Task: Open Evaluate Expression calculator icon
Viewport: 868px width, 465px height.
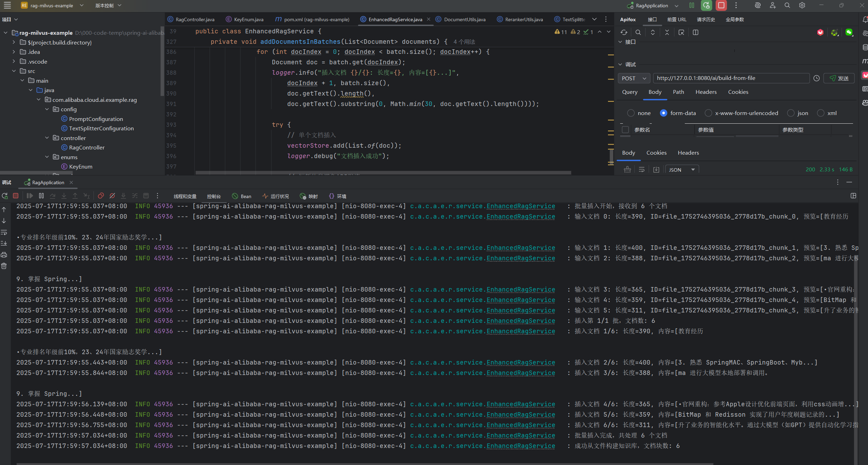Action: tap(146, 196)
